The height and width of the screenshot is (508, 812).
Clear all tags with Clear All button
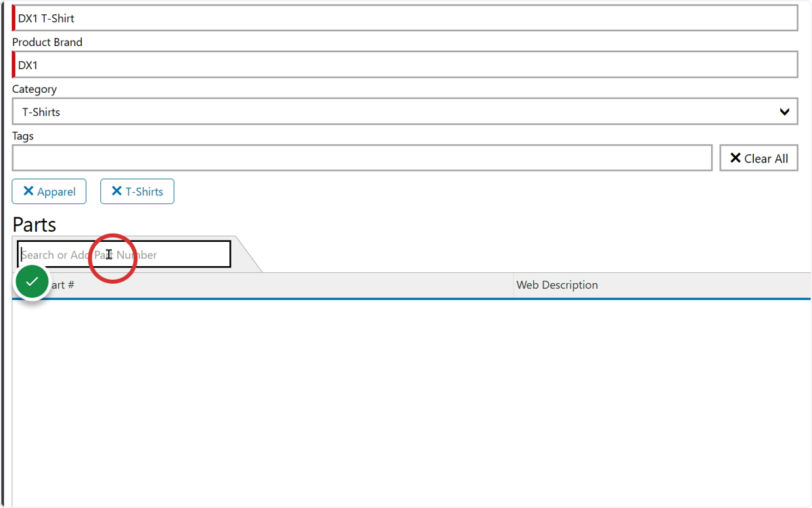pyautogui.click(x=759, y=158)
